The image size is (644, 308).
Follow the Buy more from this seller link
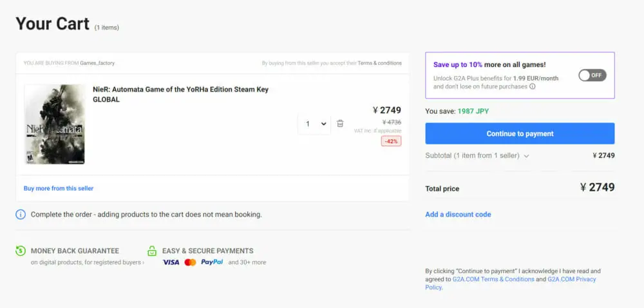[59, 188]
